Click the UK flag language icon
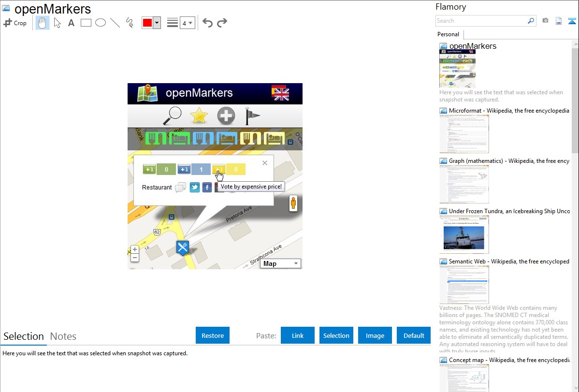Screen dimensions: 579x392 [x=281, y=93]
